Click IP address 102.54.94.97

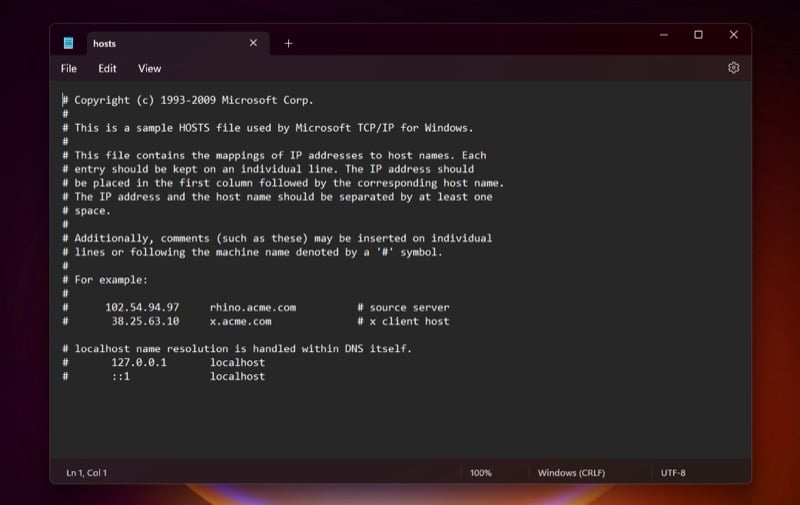click(x=142, y=307)
